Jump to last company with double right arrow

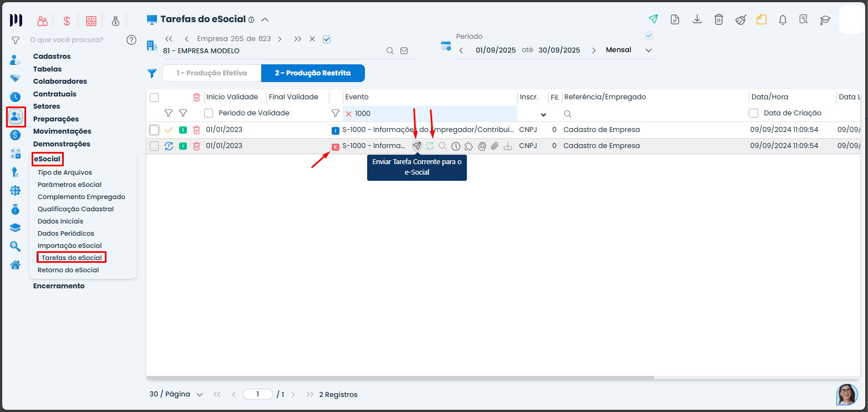click(298, 39)
